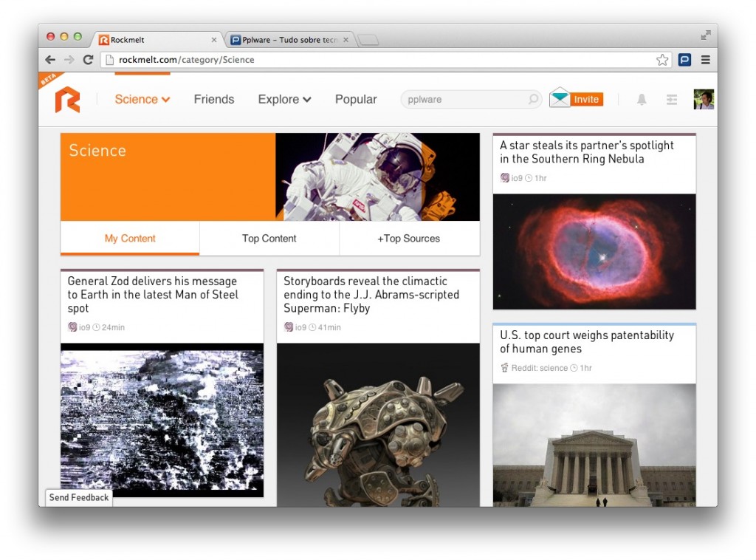Open a new browser tab
Image resolution: width=756 pixels, height=560 pixels.
pos(368,40)
